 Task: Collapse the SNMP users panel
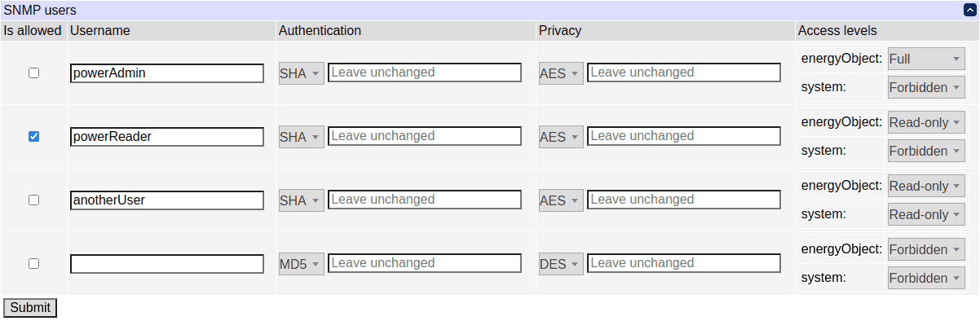tap(969, 10)
